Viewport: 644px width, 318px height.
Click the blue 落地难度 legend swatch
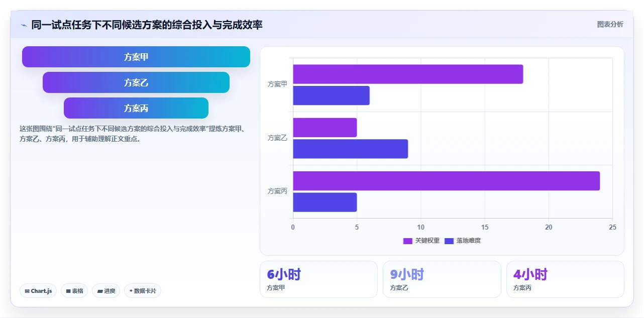coord(449,241)
